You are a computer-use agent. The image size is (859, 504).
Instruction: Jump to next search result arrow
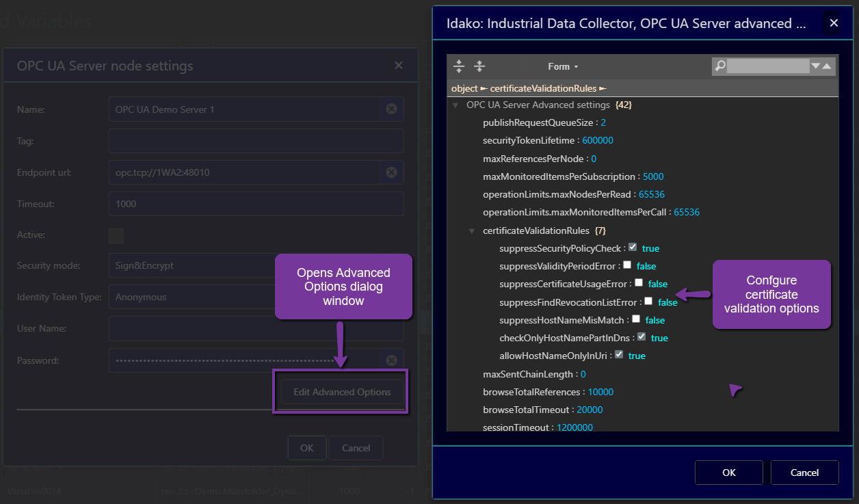point(815,66)
